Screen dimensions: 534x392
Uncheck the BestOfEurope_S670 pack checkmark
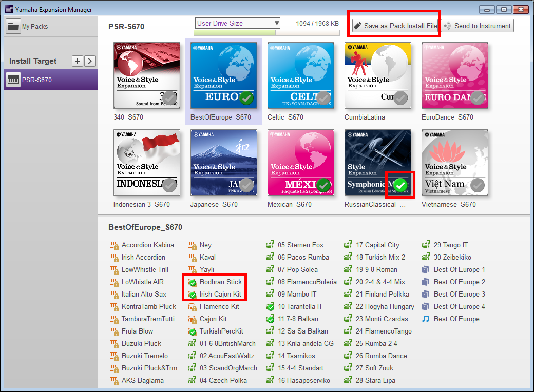tap(246, 99)
